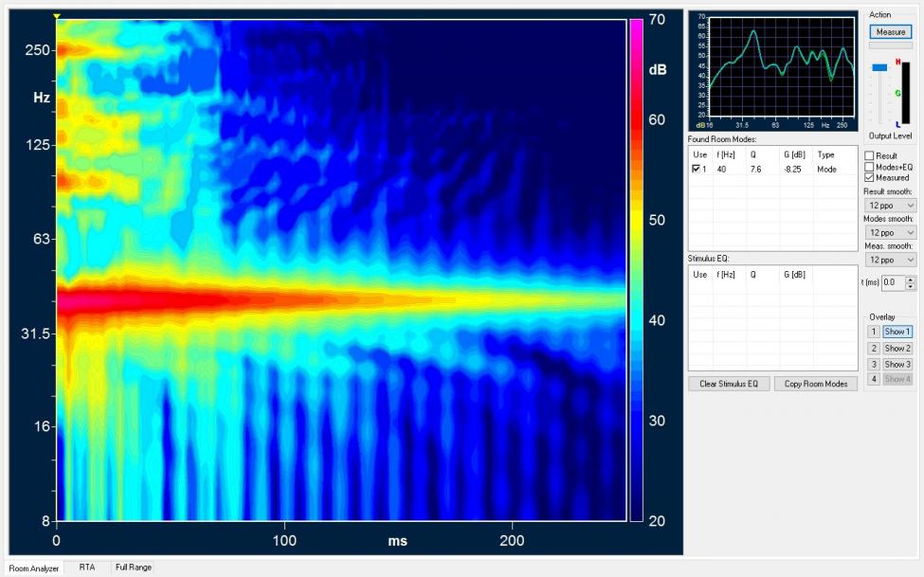Click the G [dB] column header in Found Room Modes
924x577 pixels.
point(794,155)
